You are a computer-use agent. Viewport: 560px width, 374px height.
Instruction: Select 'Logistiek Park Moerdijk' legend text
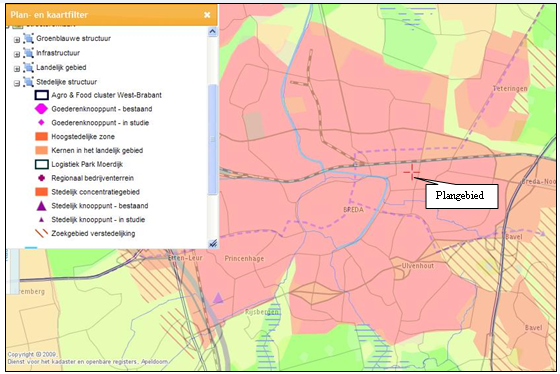(x=87, y=164)
